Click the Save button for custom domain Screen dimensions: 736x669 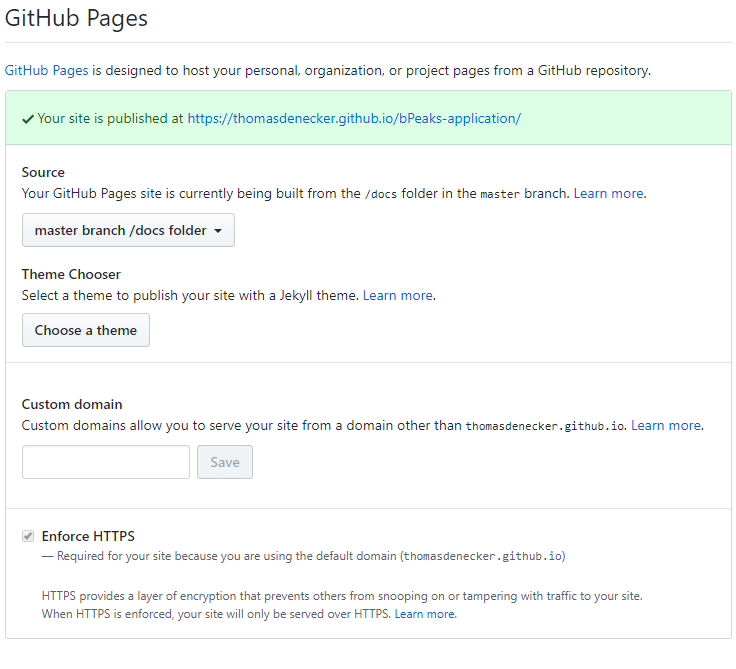tap(225, 462)
